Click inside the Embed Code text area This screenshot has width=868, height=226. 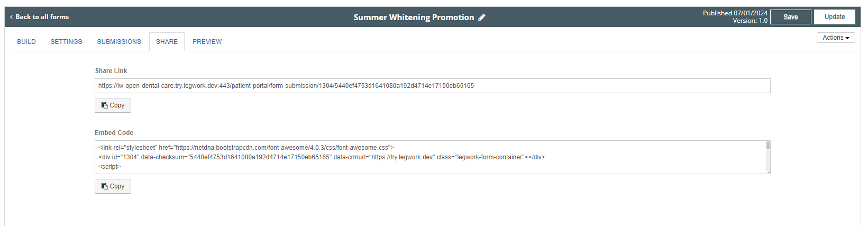pos(430,157)
